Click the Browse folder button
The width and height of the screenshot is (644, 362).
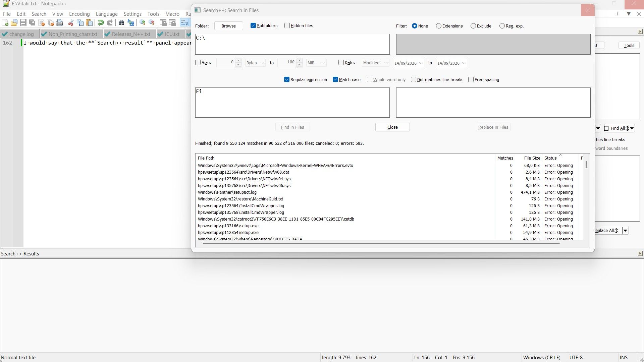229,26
